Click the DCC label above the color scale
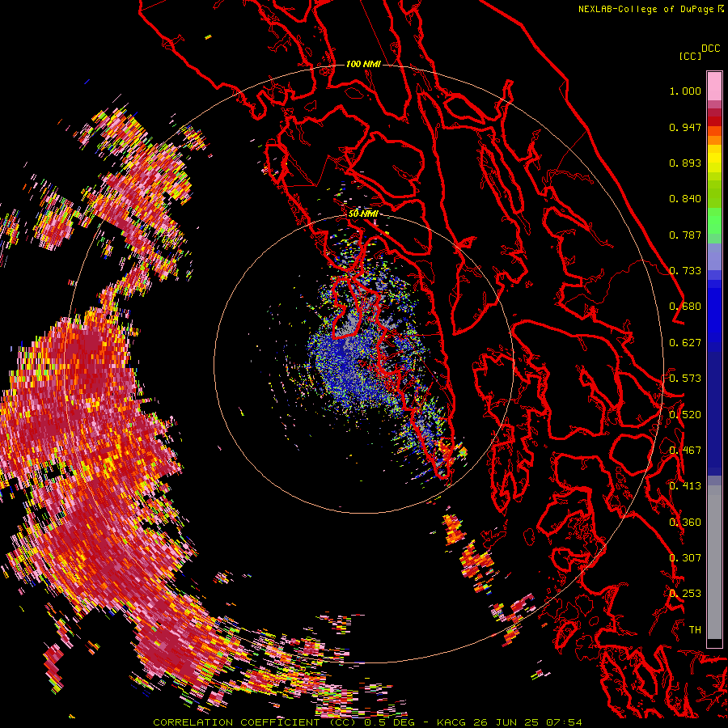This screenshot has width=728, height=728. [711, 49]
